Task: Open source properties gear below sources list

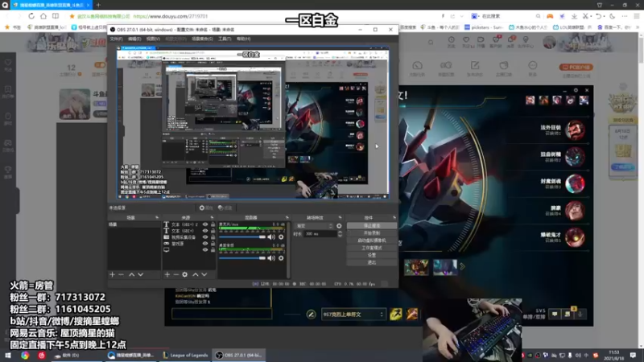Action: click(x=185, y=274)
